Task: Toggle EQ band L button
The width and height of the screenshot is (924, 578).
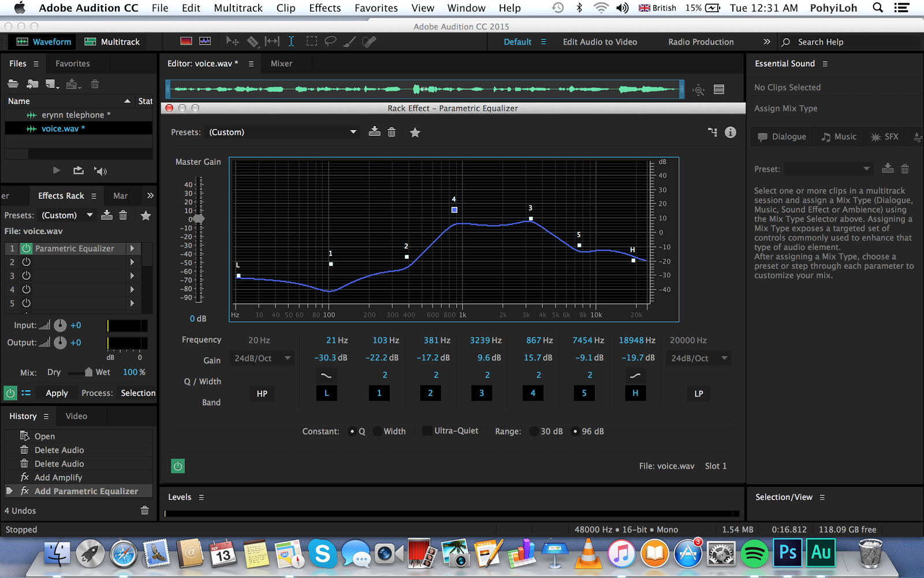Action: [326, 393]
